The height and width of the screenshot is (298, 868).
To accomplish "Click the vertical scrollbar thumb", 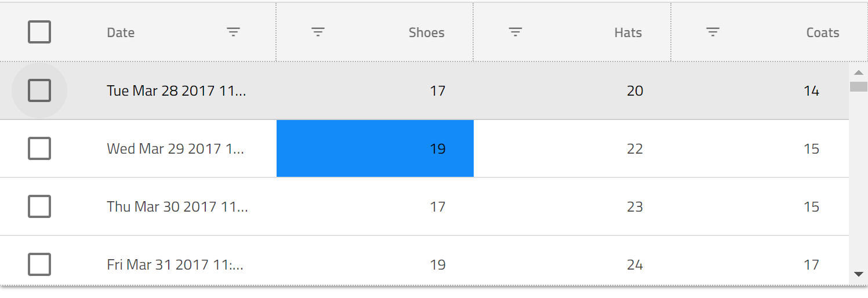I will [858, 87].
